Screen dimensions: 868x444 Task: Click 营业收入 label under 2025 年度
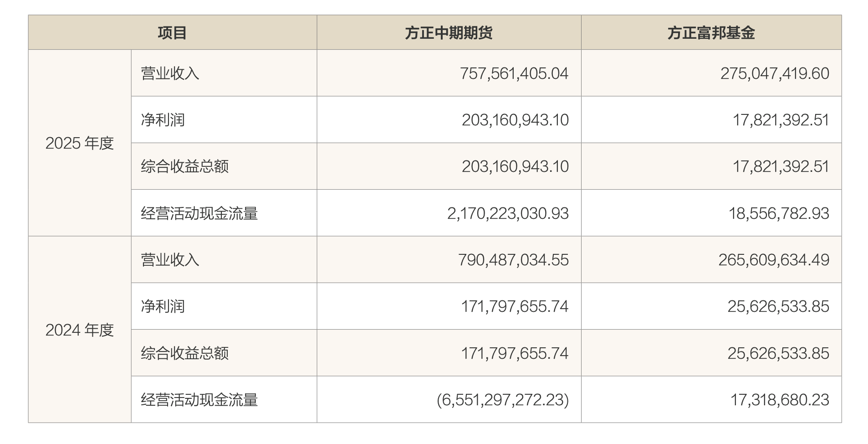[x=170, y=73]
